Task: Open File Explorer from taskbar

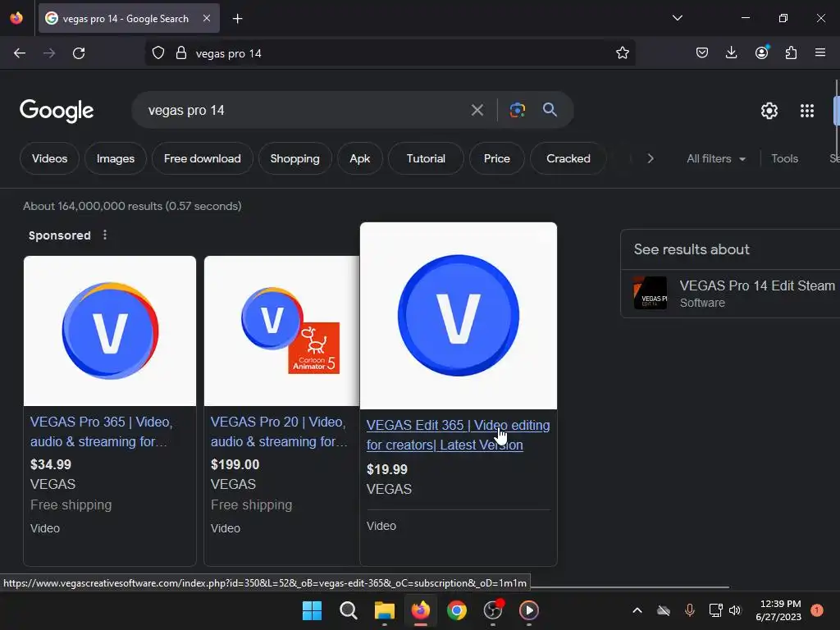Action: tap(384, 610)
